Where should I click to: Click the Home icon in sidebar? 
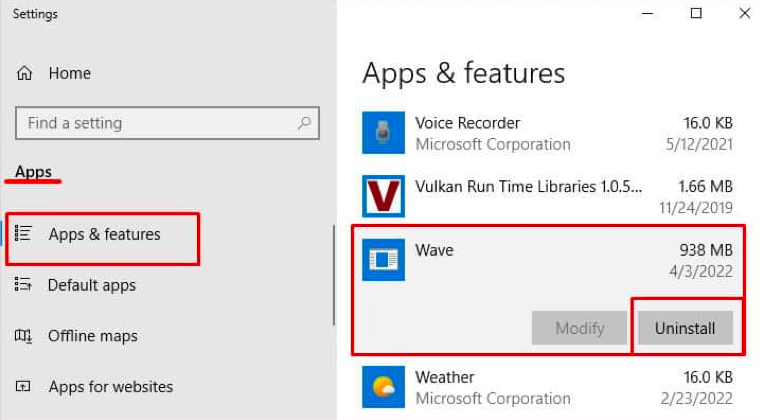click(x=24, y=73)
